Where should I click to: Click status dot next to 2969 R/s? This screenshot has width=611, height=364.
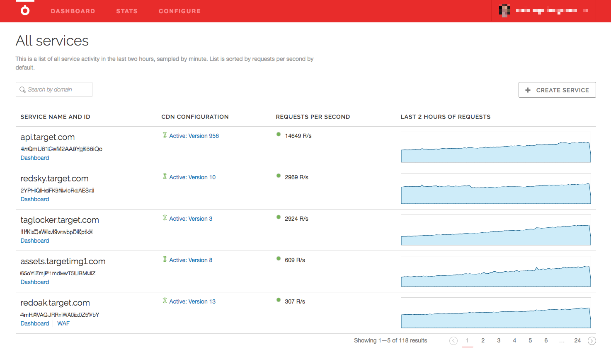279,176
